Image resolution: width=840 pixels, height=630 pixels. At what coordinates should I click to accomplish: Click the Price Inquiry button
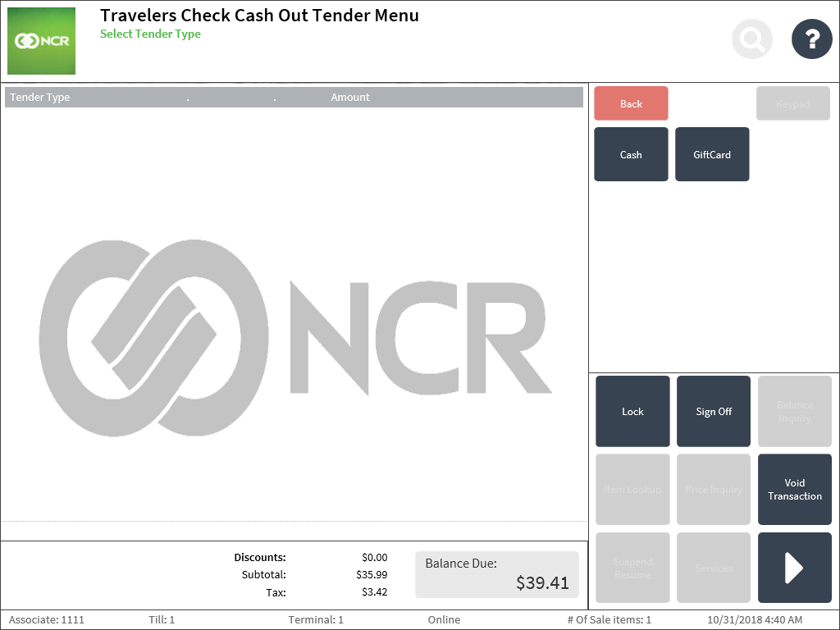tap(714, 490)
